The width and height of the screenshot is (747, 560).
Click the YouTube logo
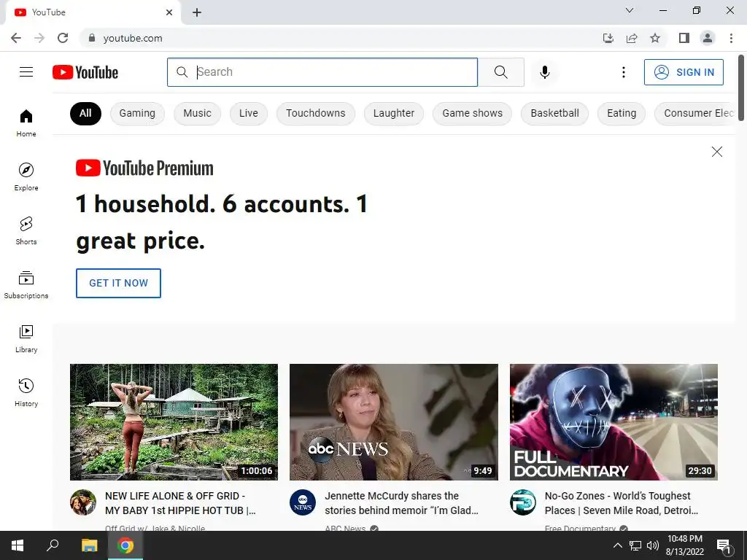(x=85, y=72)
